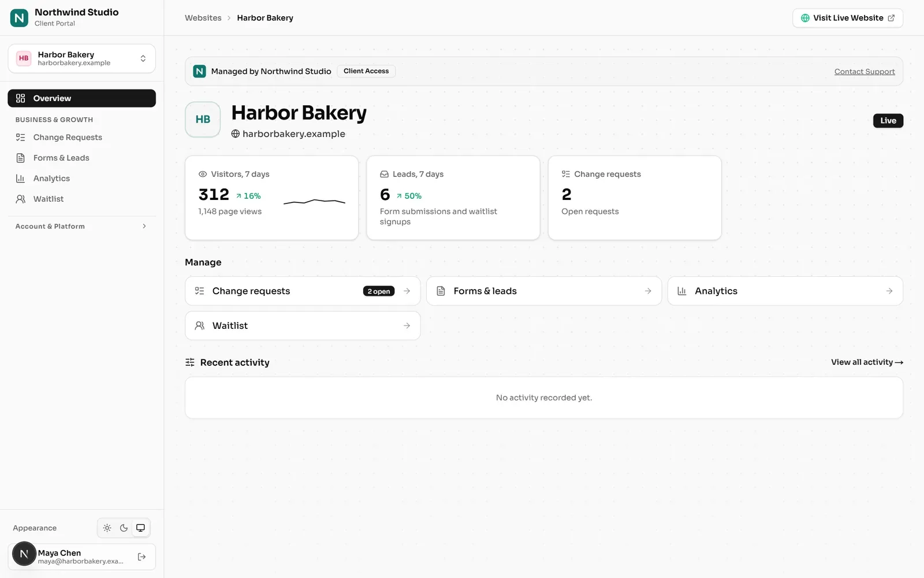Click the sign-out icon next to Maya Chen
Viewport: 924px width, 578px height.
pyautogui.click(x=142, y=557)
